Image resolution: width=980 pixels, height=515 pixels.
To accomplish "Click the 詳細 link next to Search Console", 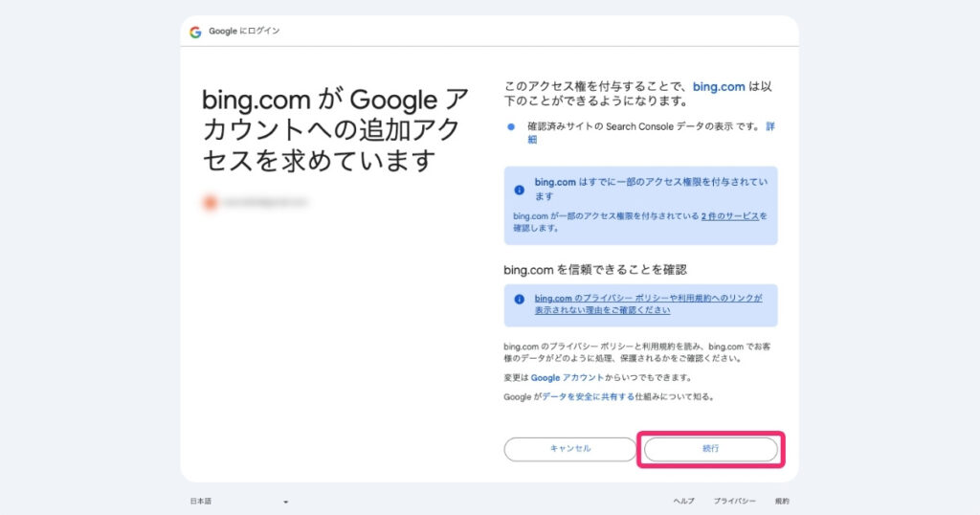I will coord(770,127).
